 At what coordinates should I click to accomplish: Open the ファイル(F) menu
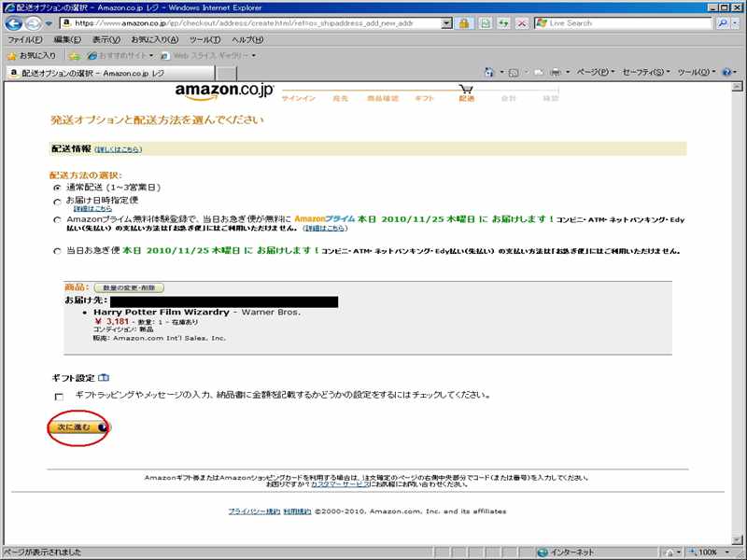tap(25, 40)
